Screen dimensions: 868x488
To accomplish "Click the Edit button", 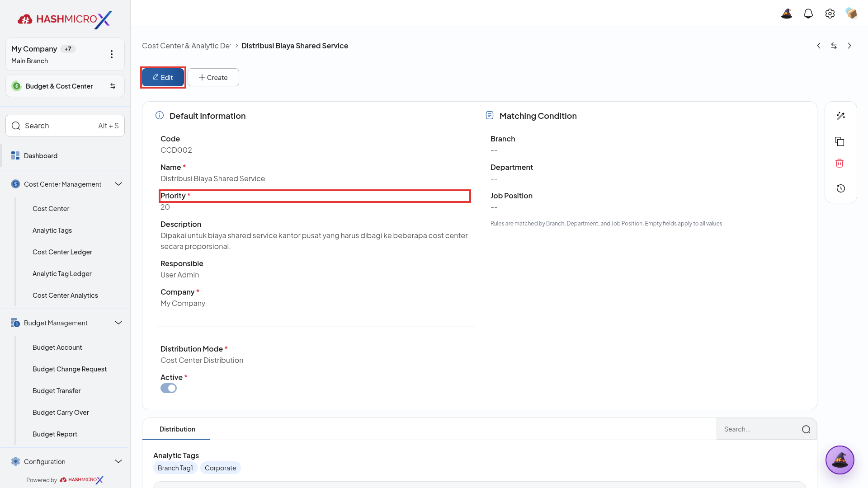I will point(163,77).
